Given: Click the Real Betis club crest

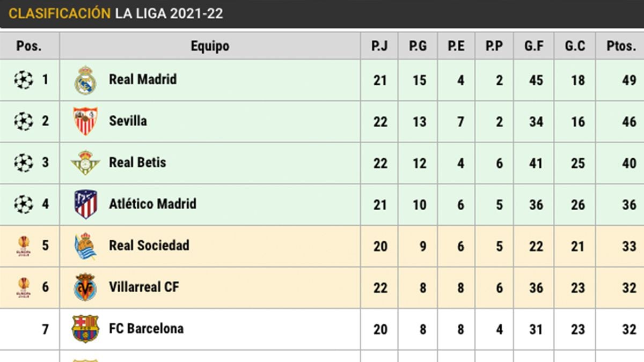Looking at the screenshot, I should [x=85, y=163].
